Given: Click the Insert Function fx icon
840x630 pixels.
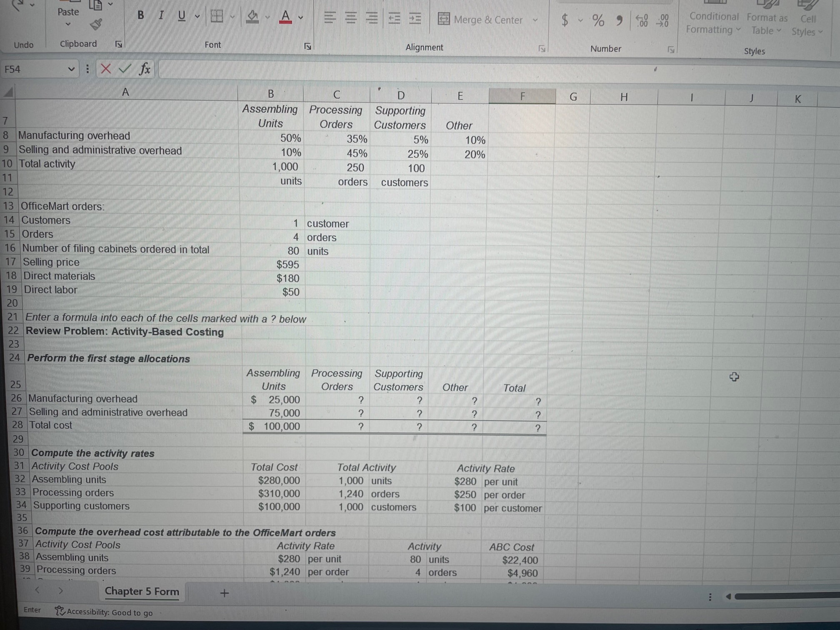Looking at the screenshot, I should [145, 69].
